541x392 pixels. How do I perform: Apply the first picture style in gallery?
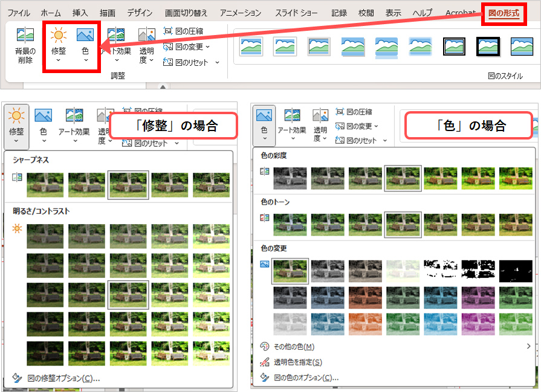click(x=251, y=46)
